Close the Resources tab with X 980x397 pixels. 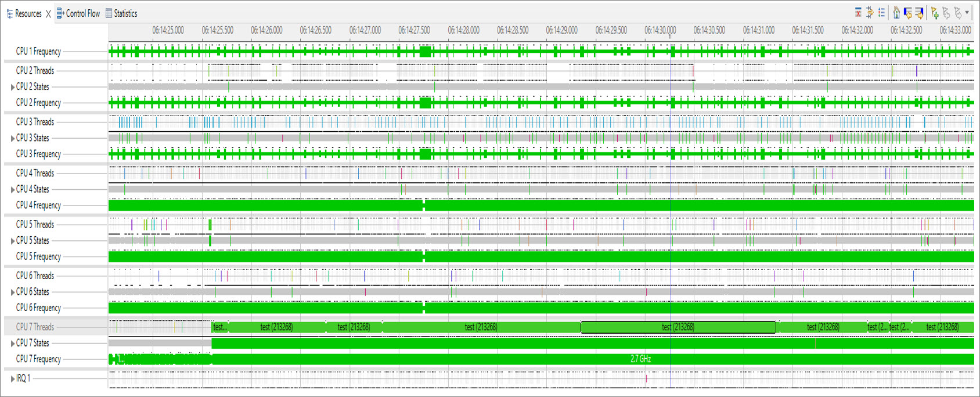tap(48, 13)
